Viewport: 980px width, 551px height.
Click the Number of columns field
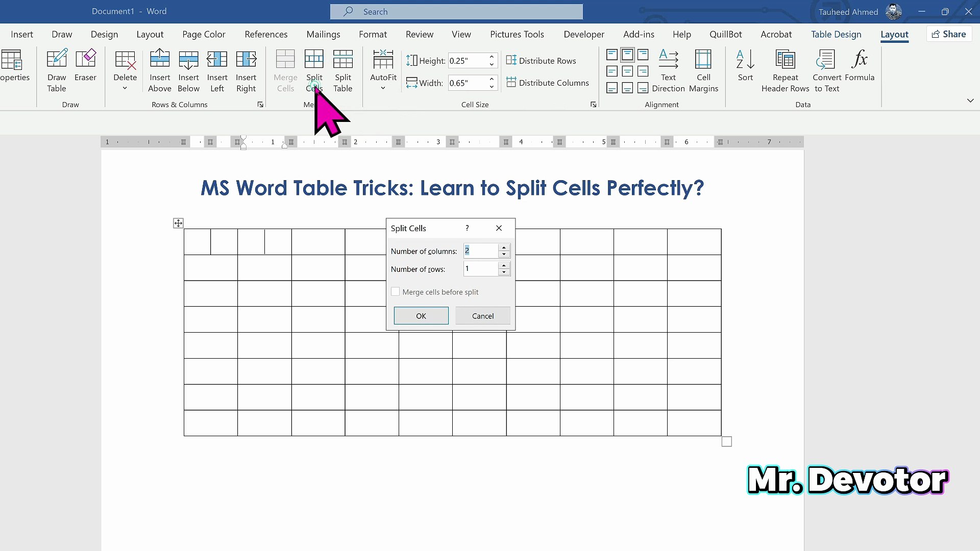pos(480,251)
